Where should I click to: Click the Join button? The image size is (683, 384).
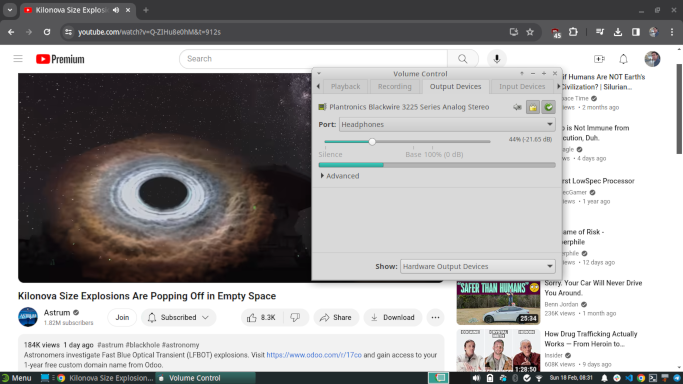click(122, 317)
